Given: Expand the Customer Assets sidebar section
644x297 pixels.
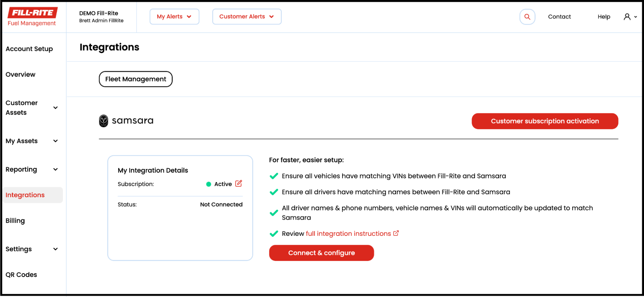Looking at the screenshot, I should [55, 108].
